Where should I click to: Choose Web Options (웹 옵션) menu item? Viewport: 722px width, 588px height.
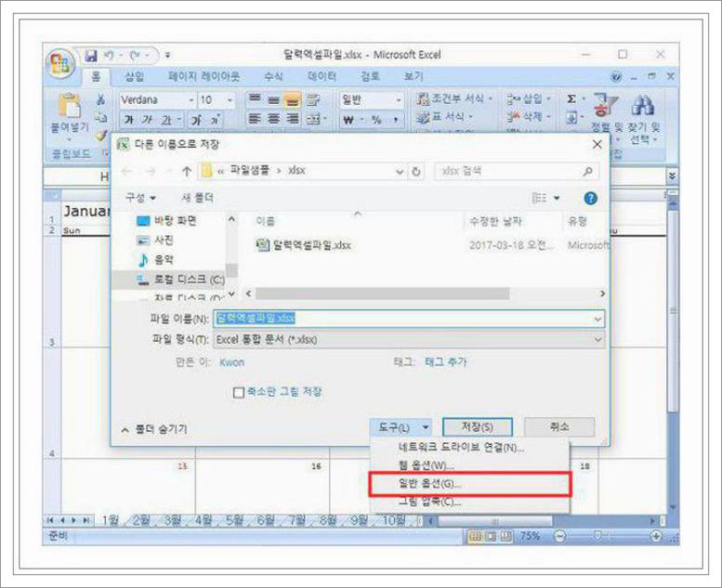tap(469, 465)
